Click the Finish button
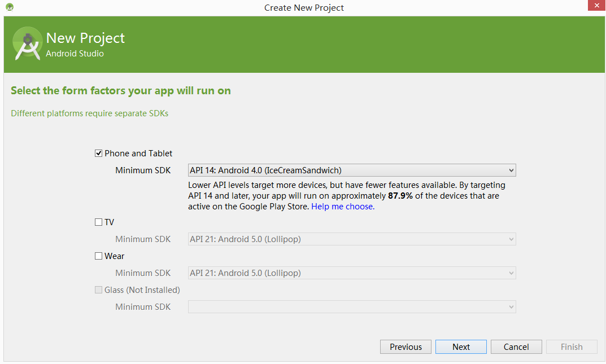Screen dimensions: 606x364 [x=571, y=347]
